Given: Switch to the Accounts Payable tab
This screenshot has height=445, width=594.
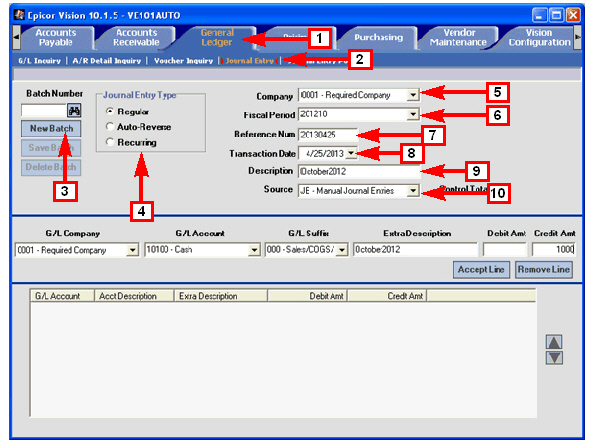Looking at the screenshot, I should [x=56, y=37].
